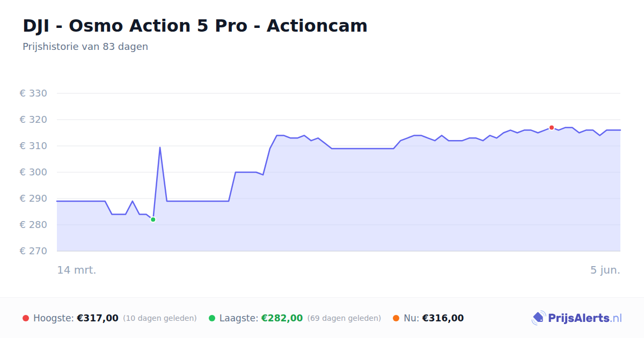Select the green lowest price marker on chart
This screenshot has width=644, height=338.
[153, 219]
